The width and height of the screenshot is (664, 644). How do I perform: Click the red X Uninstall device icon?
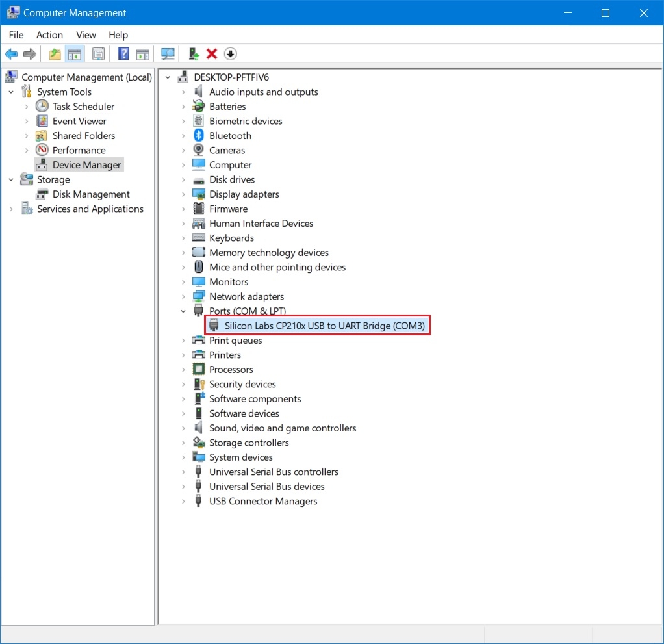point(212,54)
